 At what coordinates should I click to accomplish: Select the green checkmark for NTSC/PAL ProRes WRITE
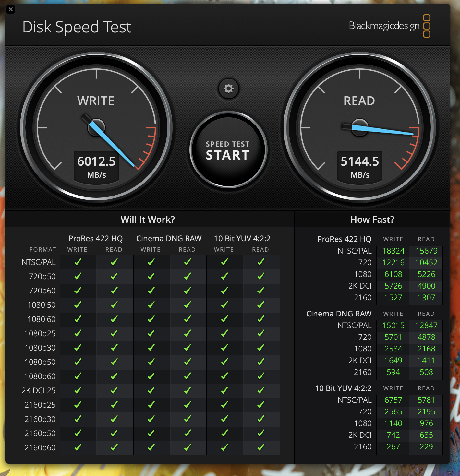point(78,262)
